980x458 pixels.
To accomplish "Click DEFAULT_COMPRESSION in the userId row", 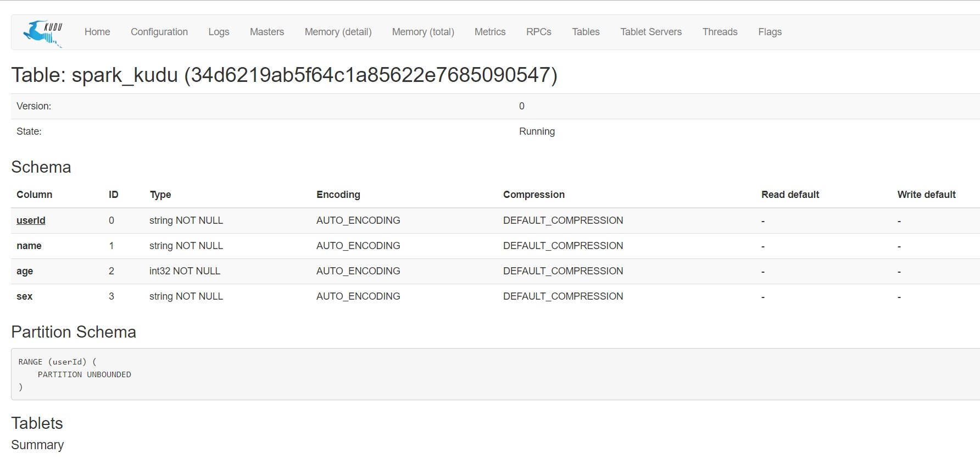I will click(563, 220).
